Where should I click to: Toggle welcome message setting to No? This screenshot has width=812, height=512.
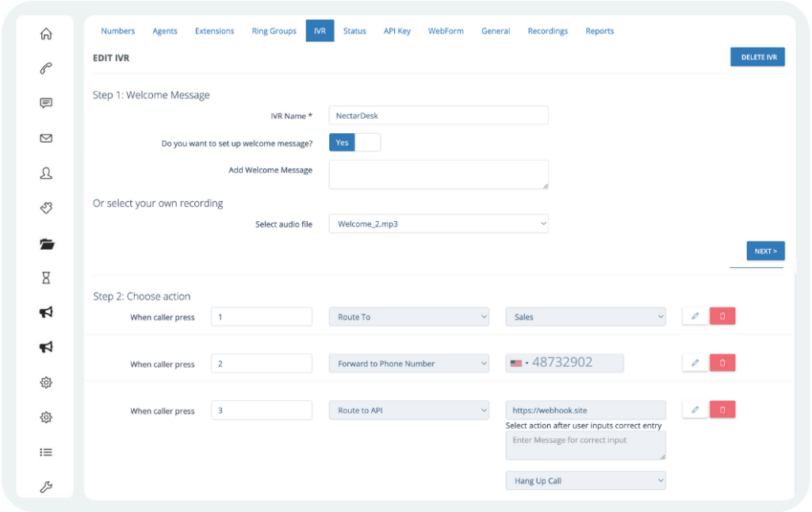[367, 142]
